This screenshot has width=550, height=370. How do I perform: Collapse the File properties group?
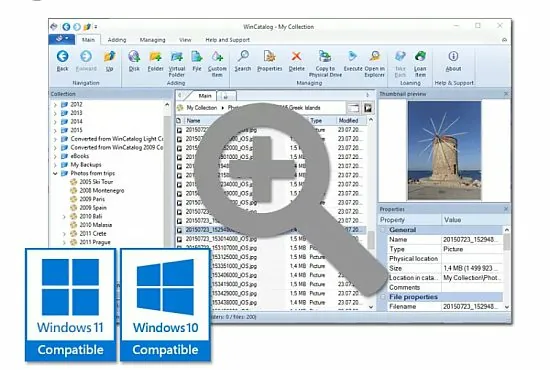383,297
